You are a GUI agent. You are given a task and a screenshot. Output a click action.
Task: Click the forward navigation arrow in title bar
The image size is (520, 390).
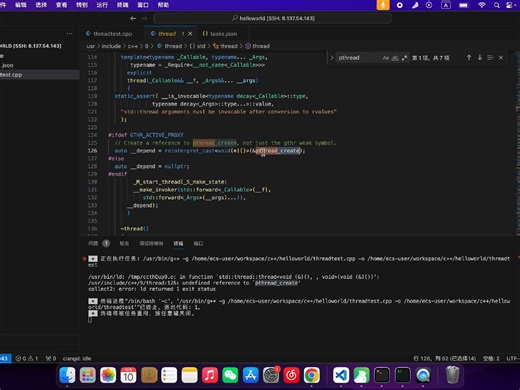(144, 18)
